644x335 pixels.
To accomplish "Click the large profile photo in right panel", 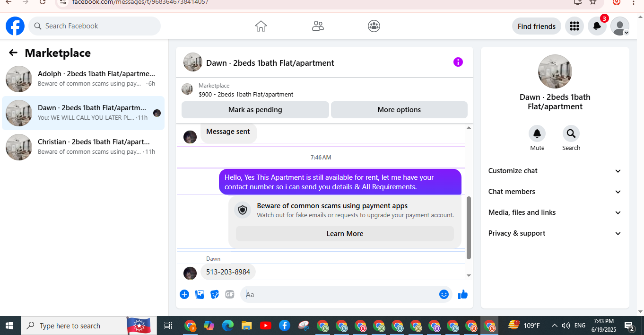I will pos(555,71).
